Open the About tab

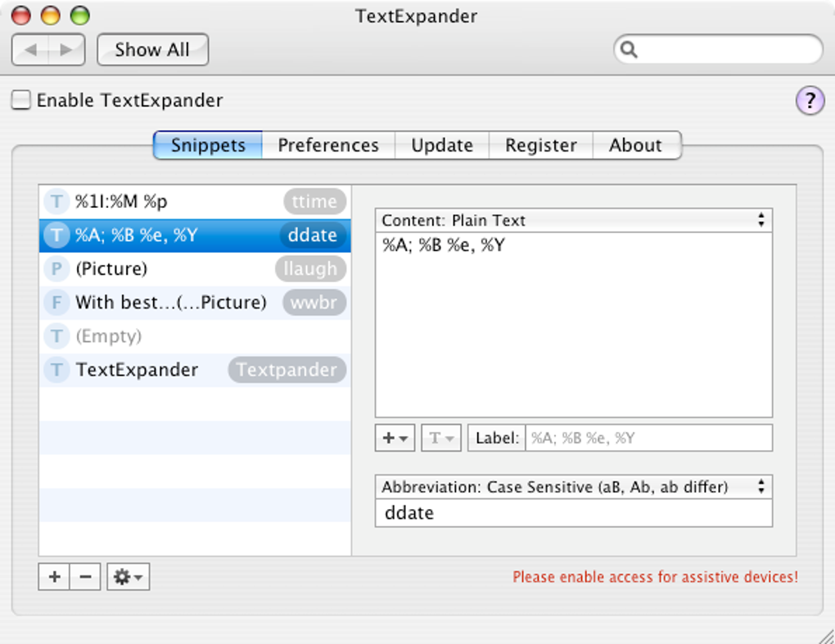click(635, 146)
